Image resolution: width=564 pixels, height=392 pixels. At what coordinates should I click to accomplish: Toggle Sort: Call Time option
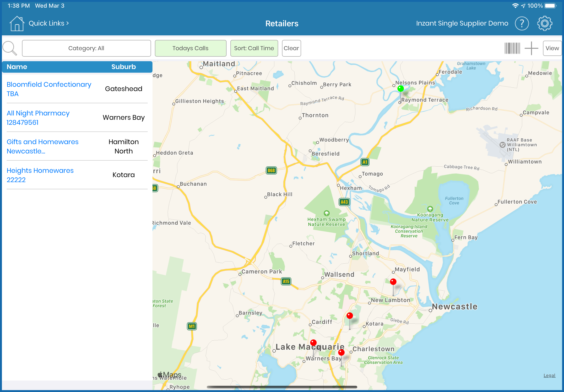pos(254,48)
